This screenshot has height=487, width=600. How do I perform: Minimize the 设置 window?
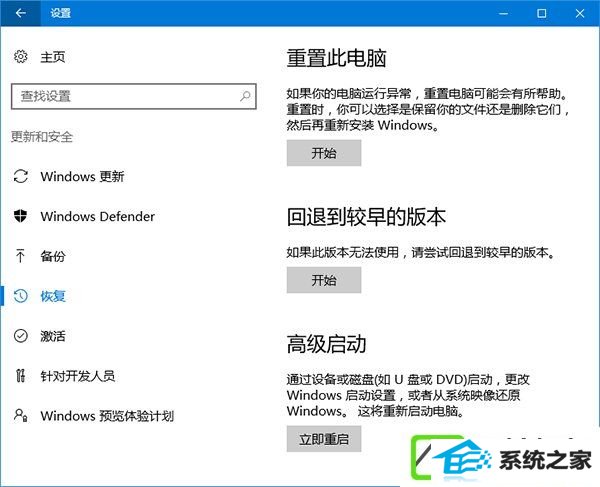(504, 13)
